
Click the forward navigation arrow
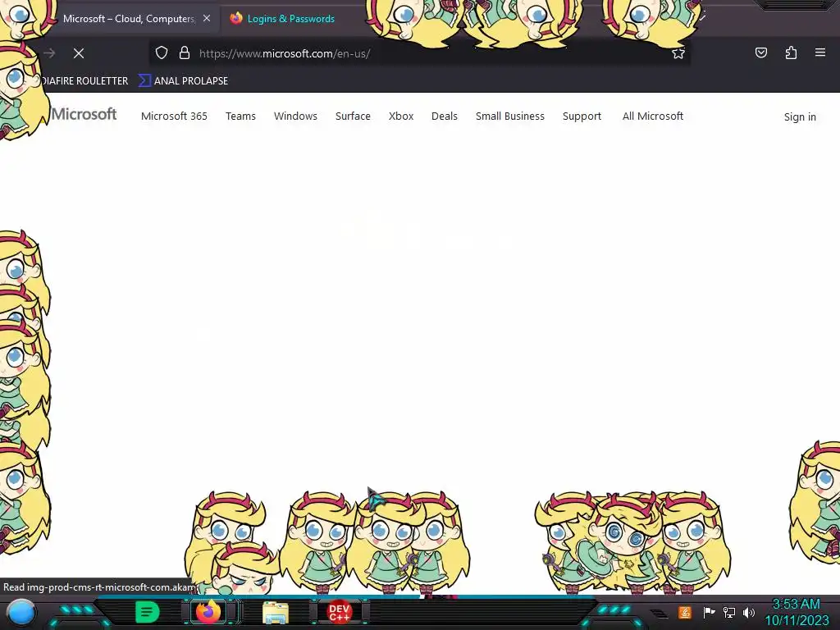click(x=50, y=53)
